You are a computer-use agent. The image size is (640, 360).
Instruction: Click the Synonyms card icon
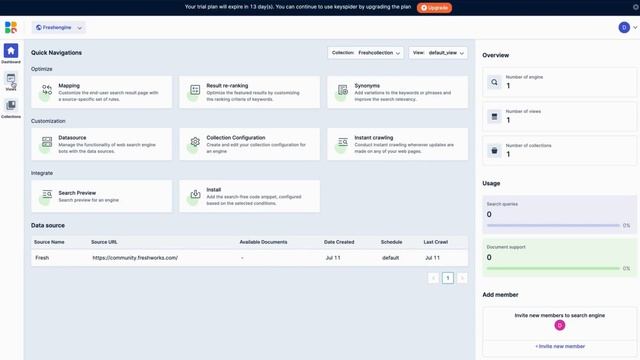pos(343,90)
